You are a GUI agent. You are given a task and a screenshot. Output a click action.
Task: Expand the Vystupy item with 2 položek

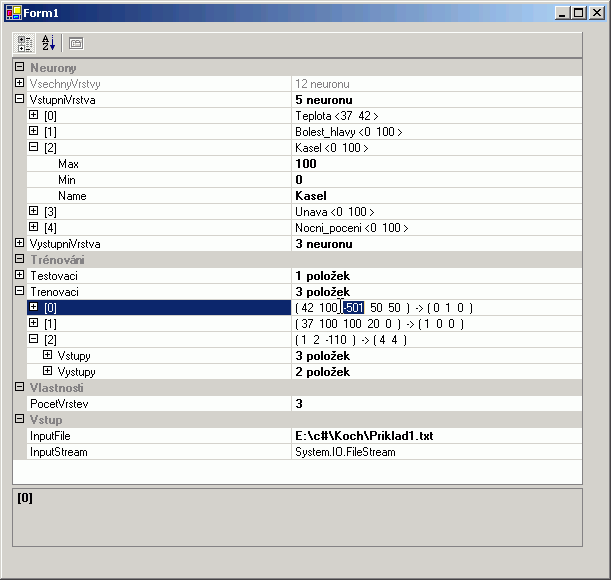tap(47, 371)
